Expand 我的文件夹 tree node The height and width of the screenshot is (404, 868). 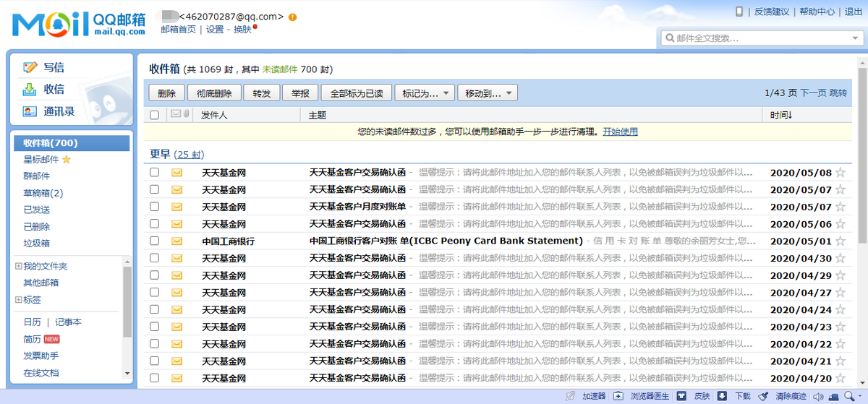click(18, 267)
